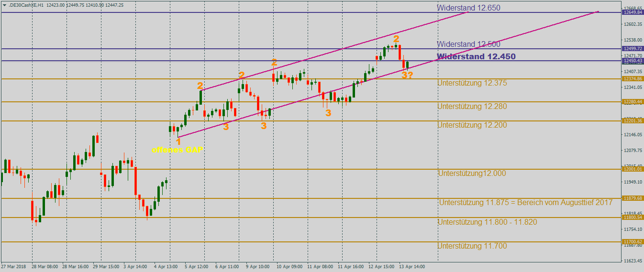Select the 'Unterstützung 12.200' label
Image resolution: width=644 pixels, height=272 pixels.
[x=472, y=125]
